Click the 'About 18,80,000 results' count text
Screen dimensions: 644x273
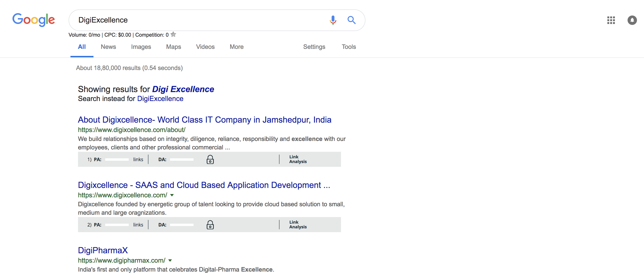click(x=129, y=68)
